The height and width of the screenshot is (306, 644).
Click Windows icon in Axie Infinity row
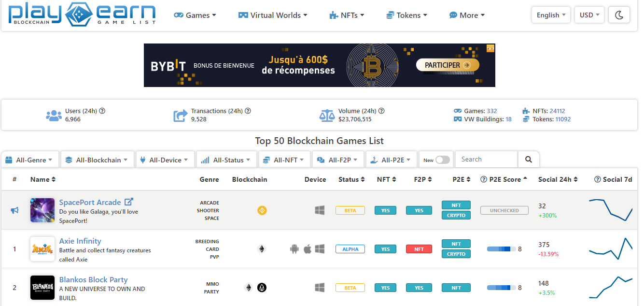[320, 249]
